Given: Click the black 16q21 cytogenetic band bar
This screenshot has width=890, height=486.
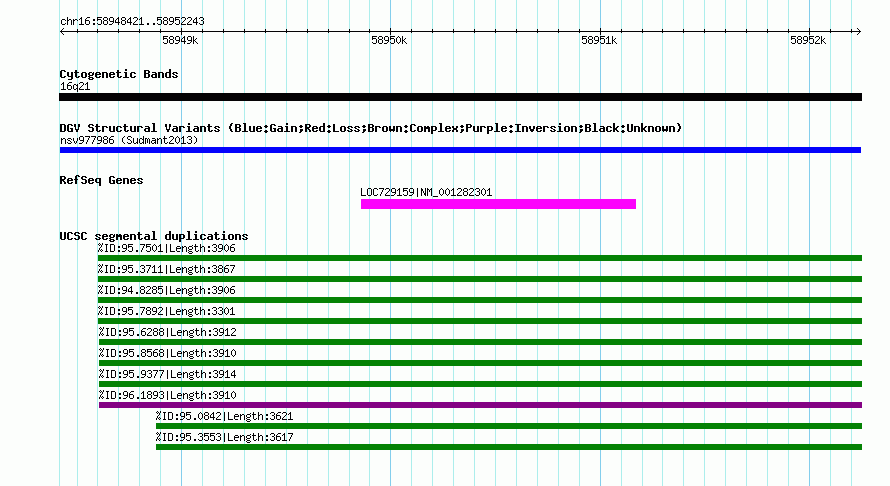Looking at the screenshot, I should 460,97.
